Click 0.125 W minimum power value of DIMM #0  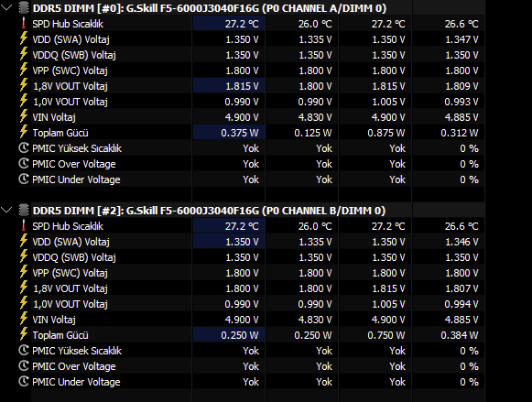pyautogui.click(x=313, y=133)
